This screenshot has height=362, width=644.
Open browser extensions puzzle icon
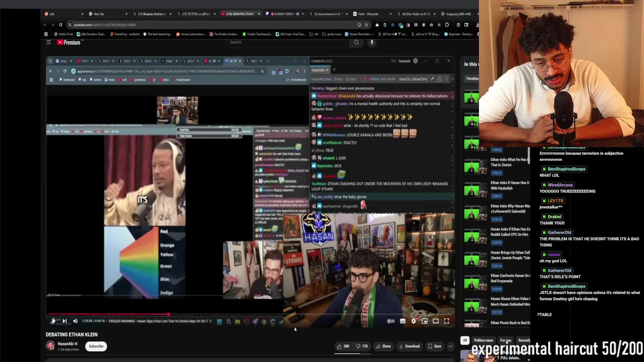point(447,25)
